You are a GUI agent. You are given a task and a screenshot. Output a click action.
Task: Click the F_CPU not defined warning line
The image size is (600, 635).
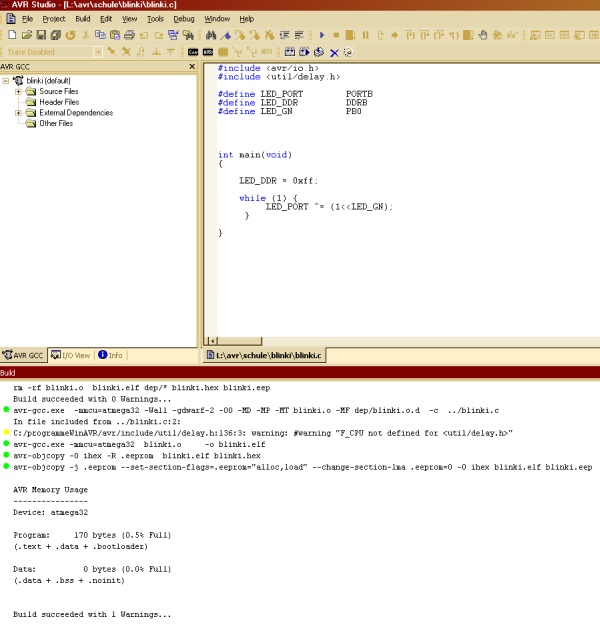263,433
